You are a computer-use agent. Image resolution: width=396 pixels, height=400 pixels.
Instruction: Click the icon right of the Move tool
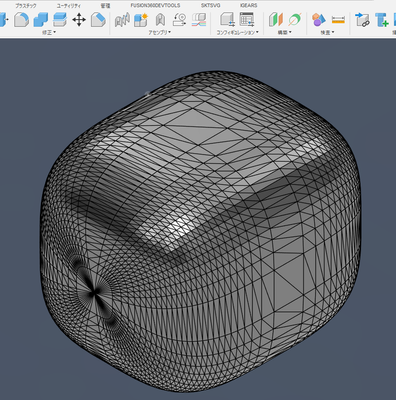click(98, 20)
